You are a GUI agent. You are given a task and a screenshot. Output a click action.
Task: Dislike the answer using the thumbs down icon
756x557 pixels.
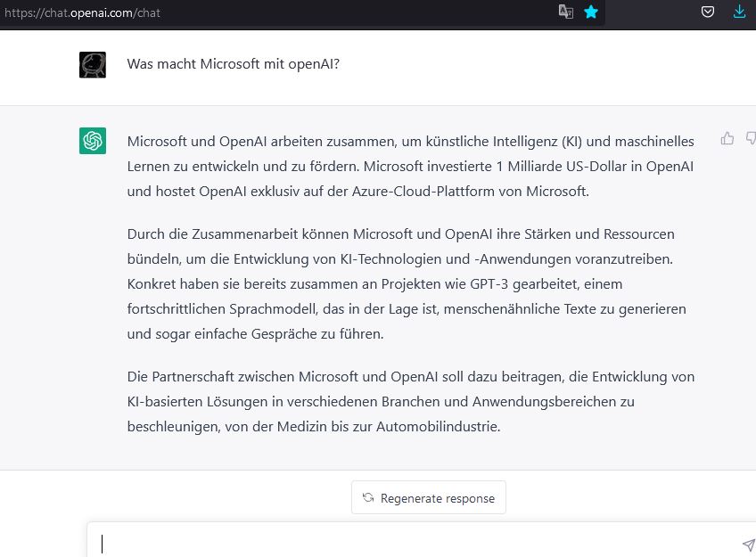pos(751,138)
